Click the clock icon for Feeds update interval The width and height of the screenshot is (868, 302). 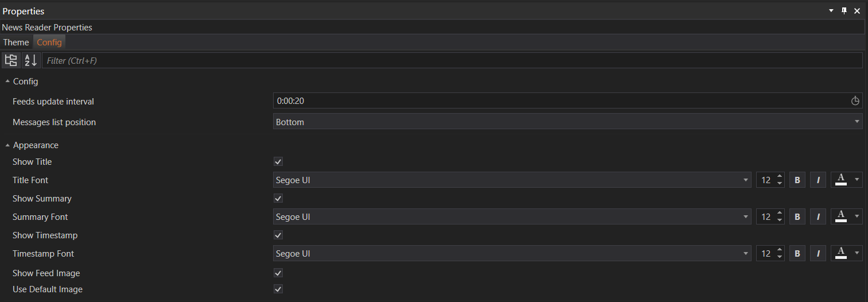tap(855, 101)
